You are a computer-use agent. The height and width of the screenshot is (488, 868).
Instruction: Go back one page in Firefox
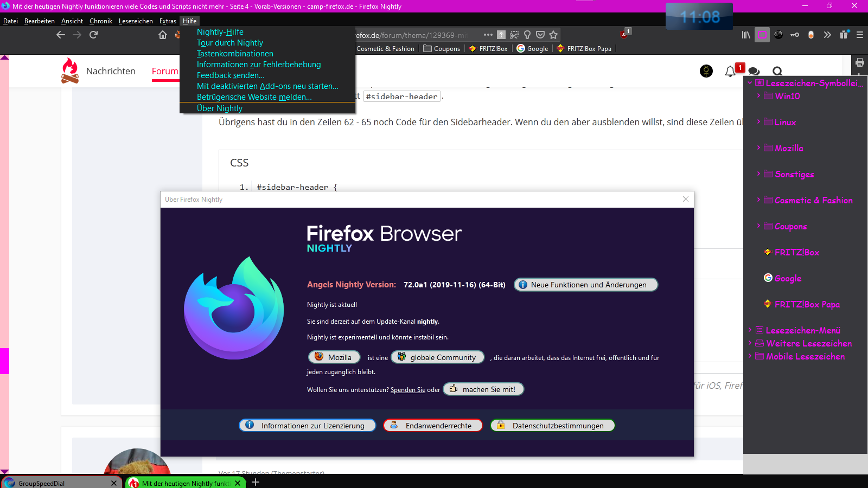click(x=61, y=35)
